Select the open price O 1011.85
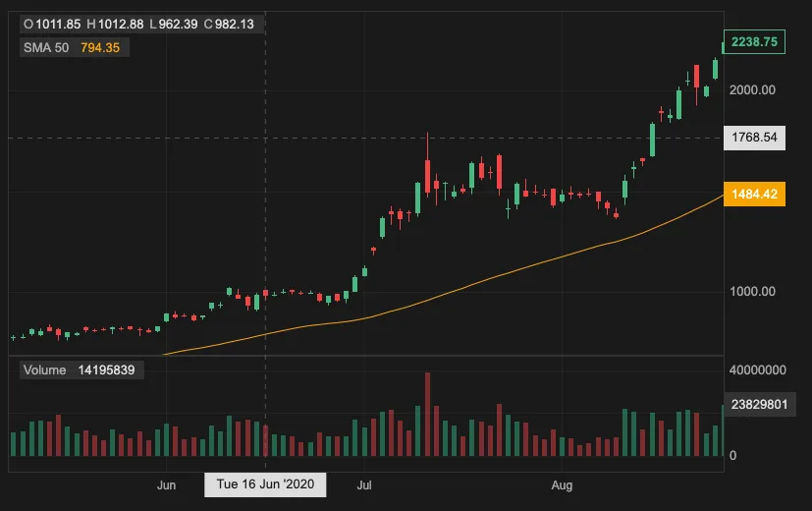 tap(52, 24)
